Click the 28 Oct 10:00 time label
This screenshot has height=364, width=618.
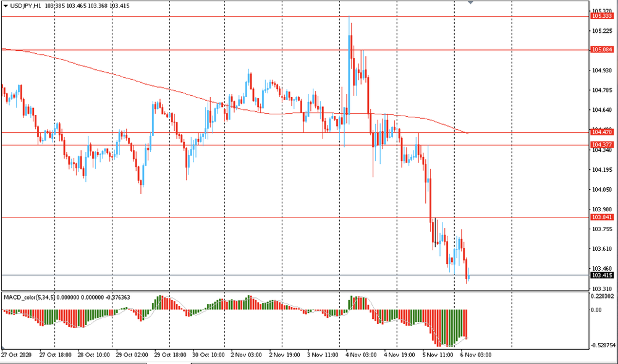click(93, 354)
